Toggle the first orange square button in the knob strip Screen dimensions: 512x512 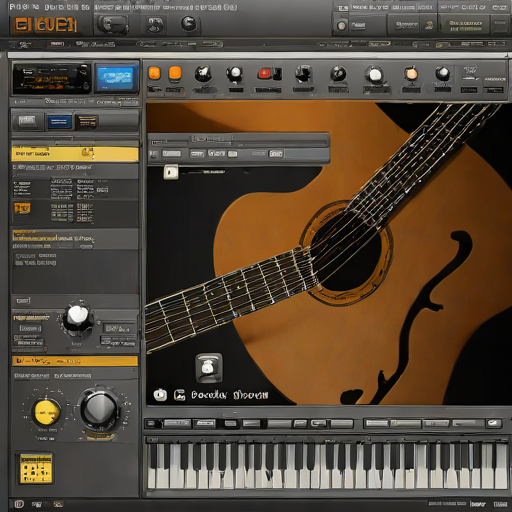point(154,73)
